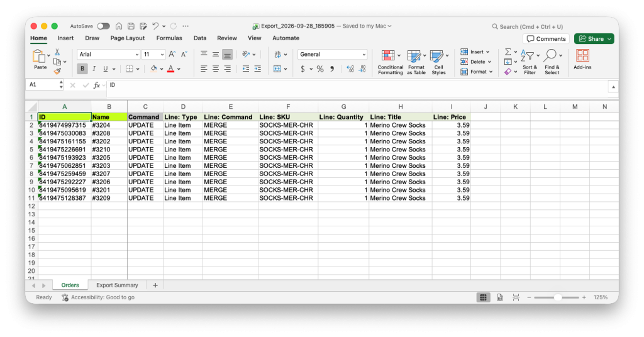
Task: Toggle Bold formatting button
Action: pyautogui.click(x=82, y=69)
